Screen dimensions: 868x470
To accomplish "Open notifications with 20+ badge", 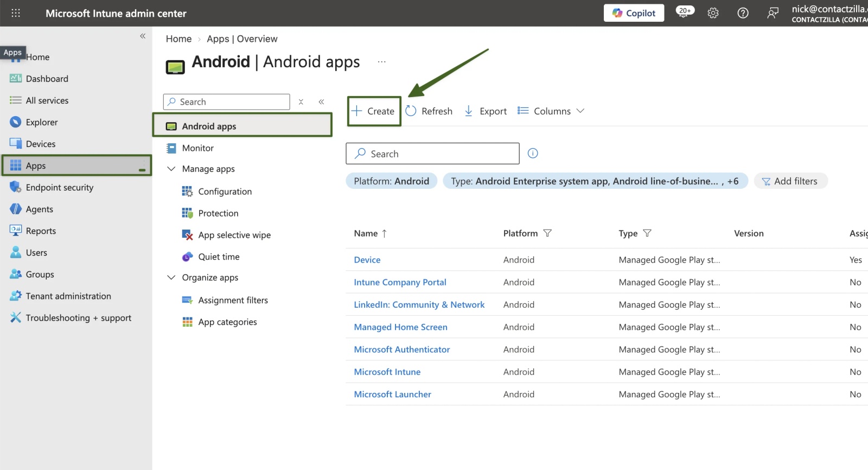I will pyautogui.click(x=685, y=12).
